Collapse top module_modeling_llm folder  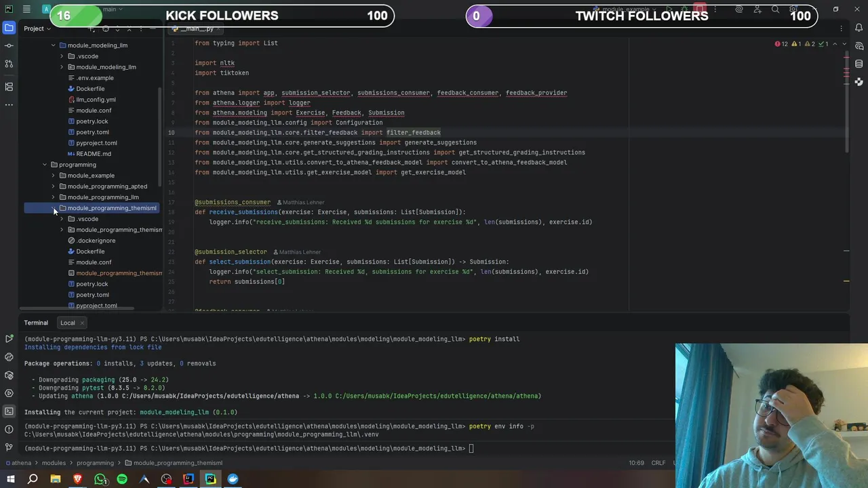[54, 45]
